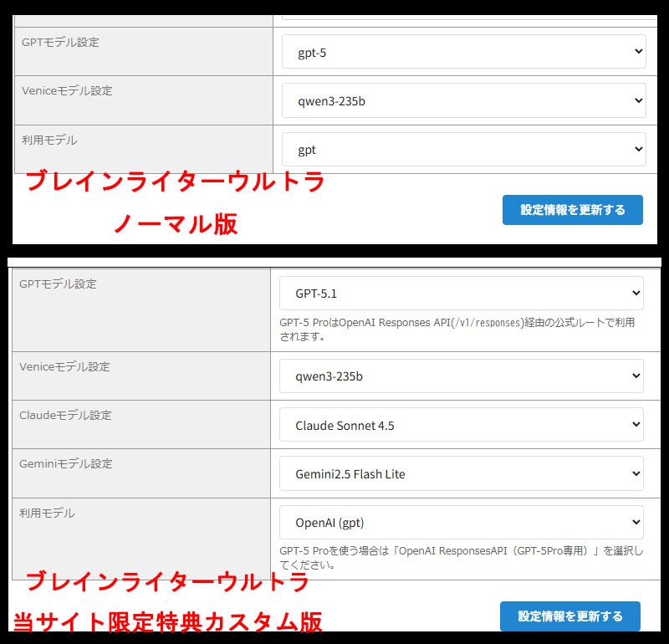Click GPTモデル設定 label beside the gpt-5 dropdown

point(60,42)
